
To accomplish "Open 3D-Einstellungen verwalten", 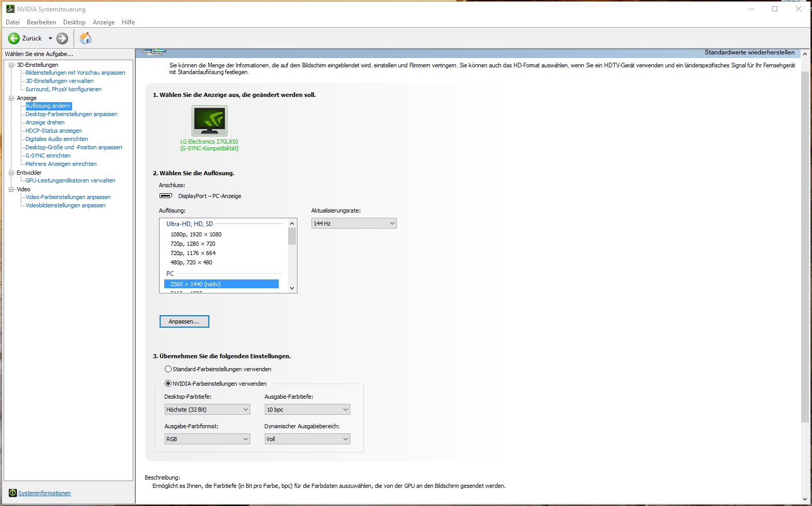I will click(x=60, y=81).
